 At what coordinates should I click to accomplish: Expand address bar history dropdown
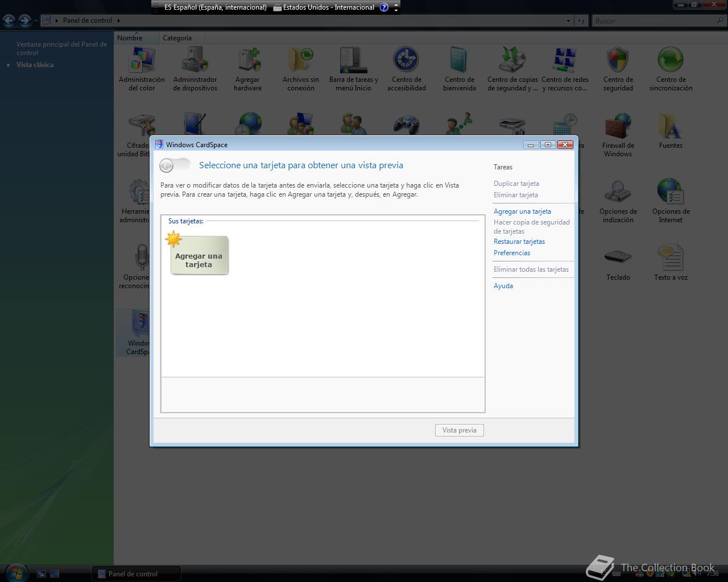(568, 20)
